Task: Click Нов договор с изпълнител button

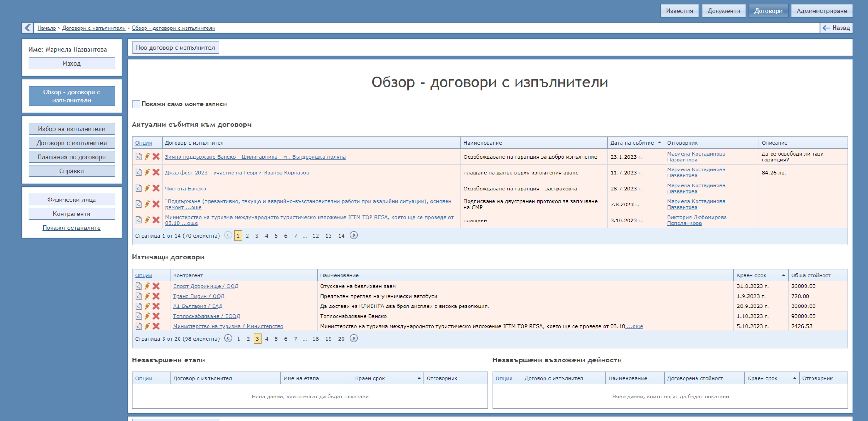Action: (175, 48)
